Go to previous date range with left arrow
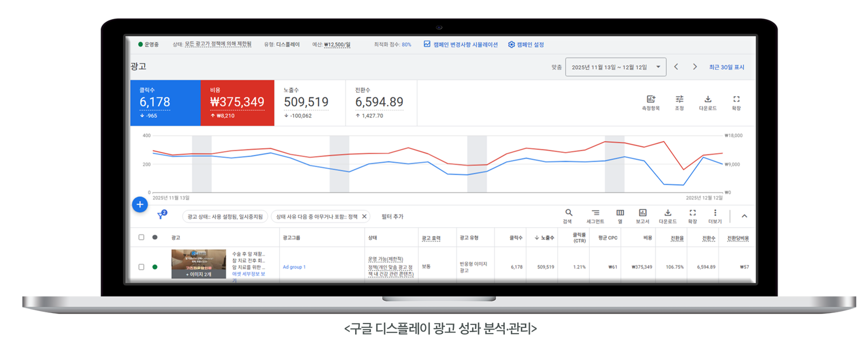This screenshot has height=342, width=868. 676,67
